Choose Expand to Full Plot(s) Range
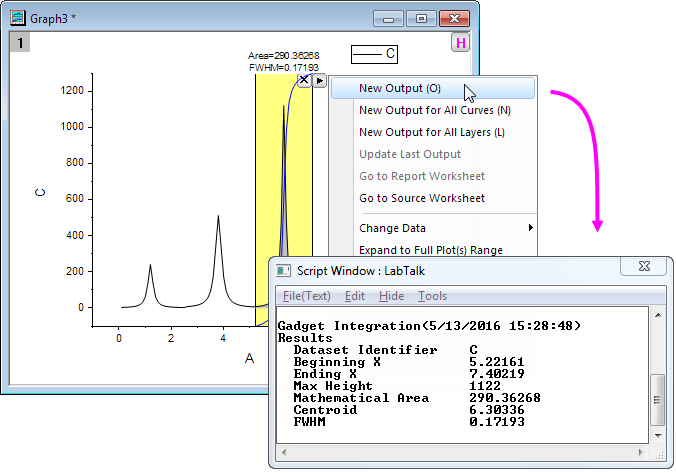 (430, 250)
